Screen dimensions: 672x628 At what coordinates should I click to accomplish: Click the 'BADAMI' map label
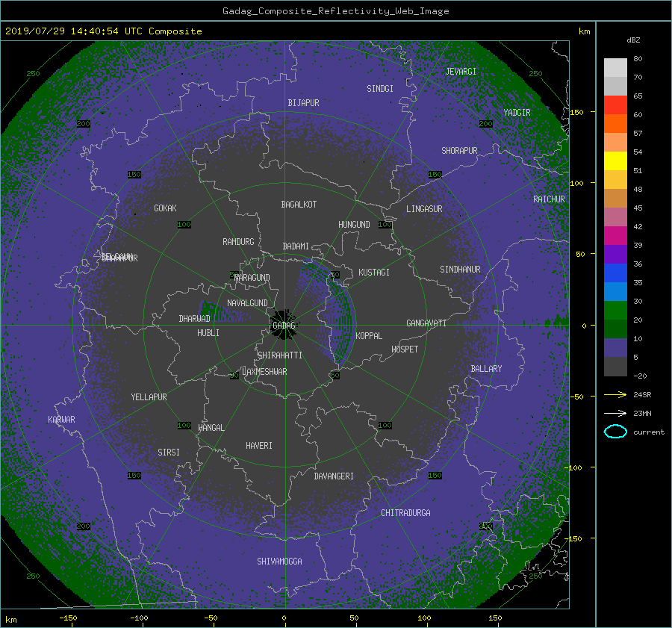pos(296,246)
